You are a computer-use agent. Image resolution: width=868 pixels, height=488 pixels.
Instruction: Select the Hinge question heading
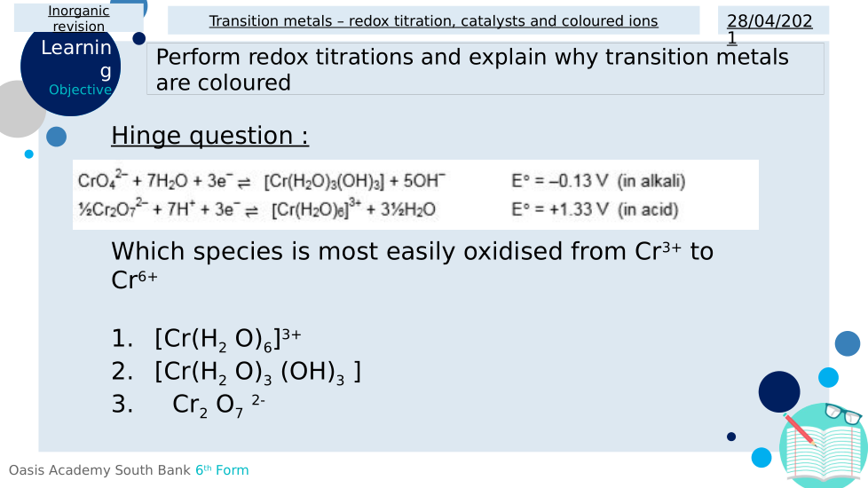[x=209, y=136]
